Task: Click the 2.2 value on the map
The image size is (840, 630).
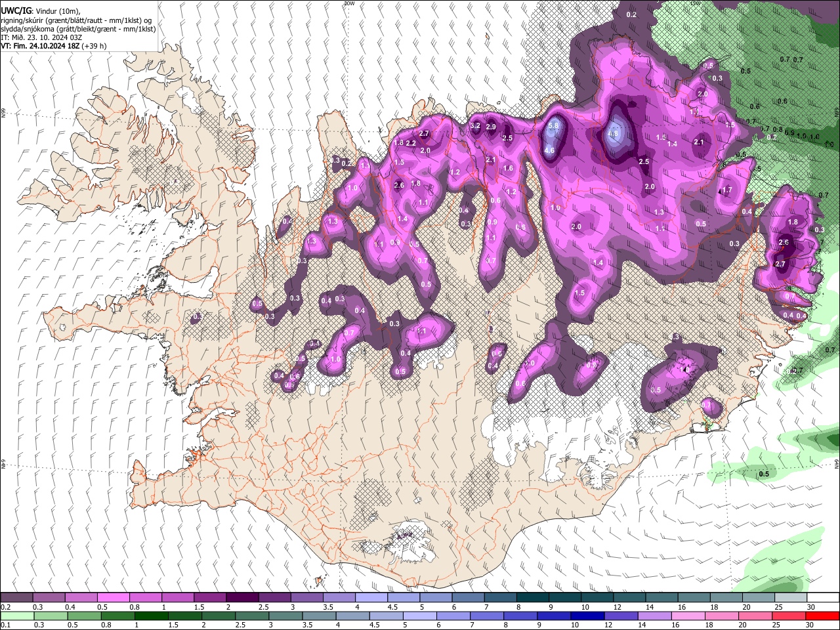Action: coord(411,143)
